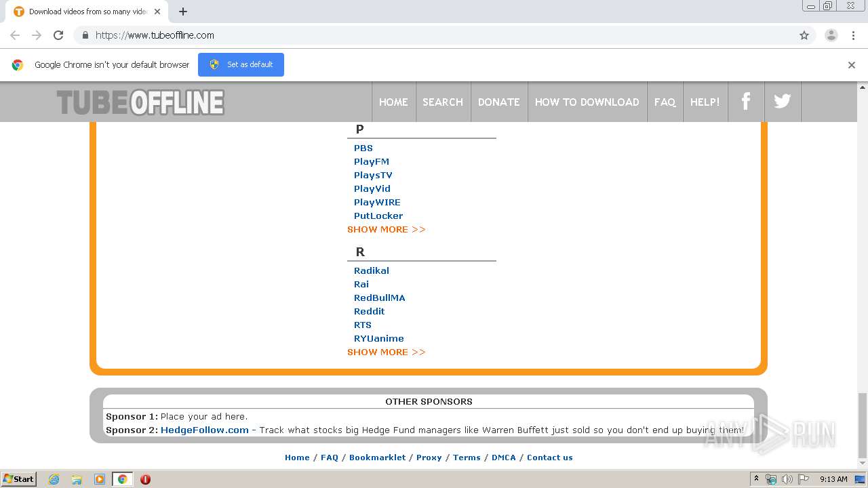
Task: Open the DONATE navigation item
Action: (x=498, y=102)
